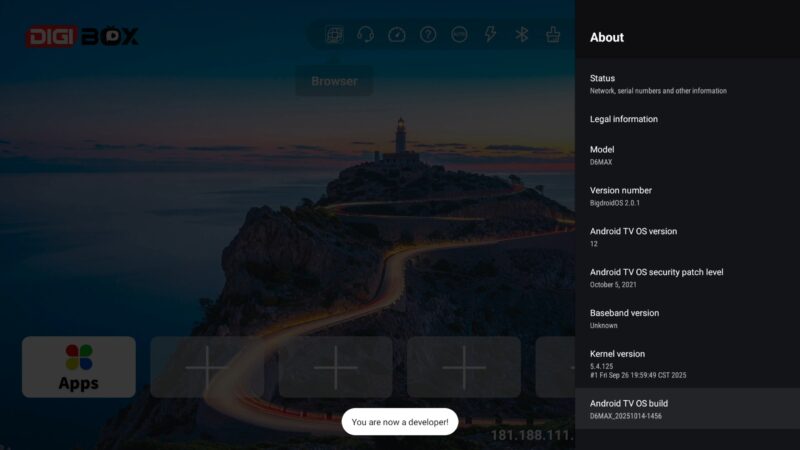Select Baseband version entry
Screen dimensions: 800x450
tap(687, 318)
